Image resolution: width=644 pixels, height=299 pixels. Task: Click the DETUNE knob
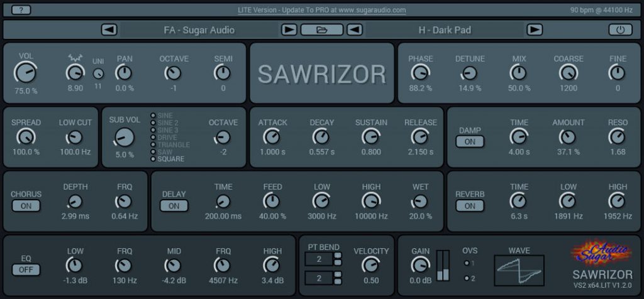469,73
